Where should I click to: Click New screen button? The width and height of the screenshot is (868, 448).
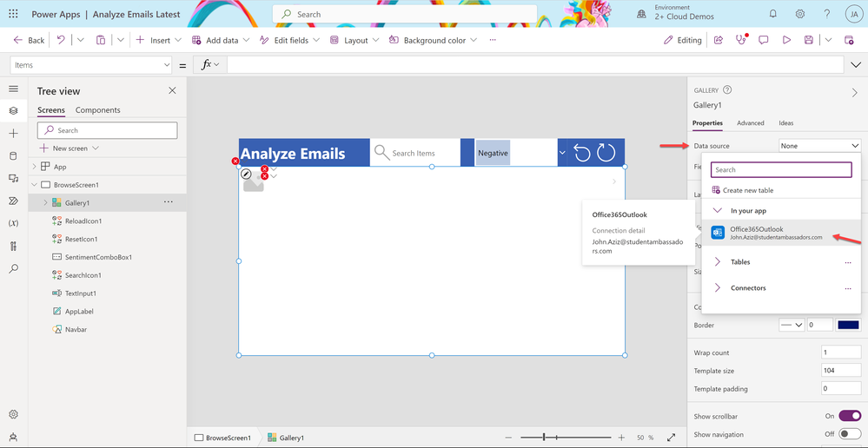pyautogui.click(x=69, y=148)
